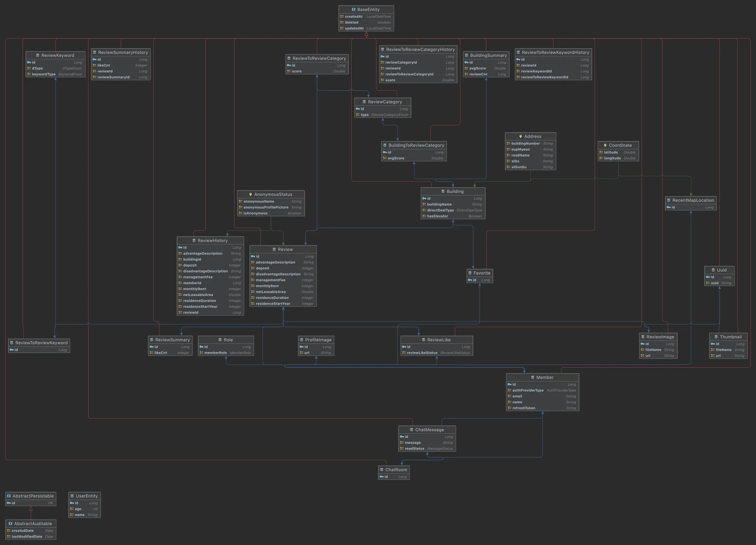This screenshot has height=545, width=756.
Task: Select the ReviewCategory entity header
Action: [x=385, y=102]
